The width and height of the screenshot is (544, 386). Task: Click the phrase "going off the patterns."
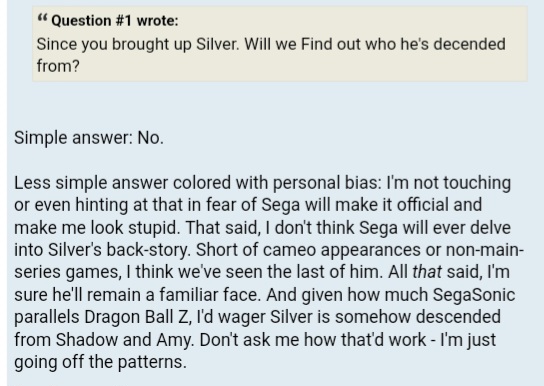(x=101, y=362)
